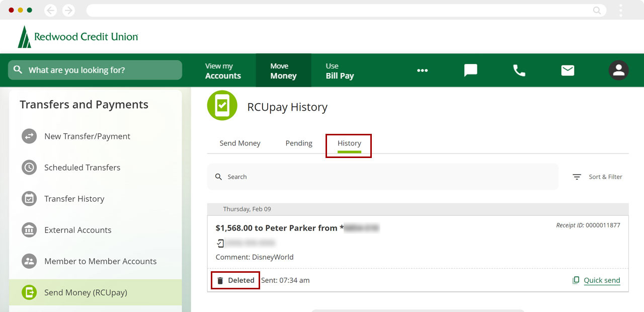Click the Sort & Filter lines icon
The width and height of the screenshot is (644, 312).
point(577,177)
